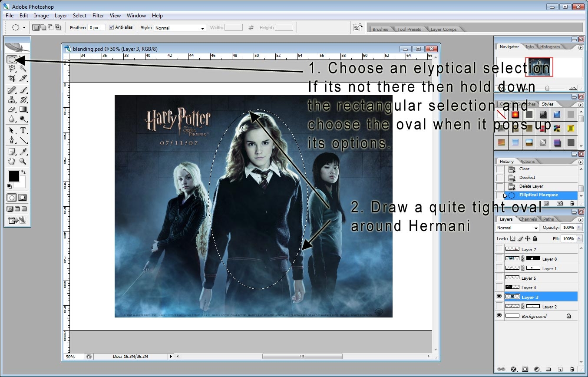
Task: Show Layer 5 visibility box
Action: pos(499,278)
